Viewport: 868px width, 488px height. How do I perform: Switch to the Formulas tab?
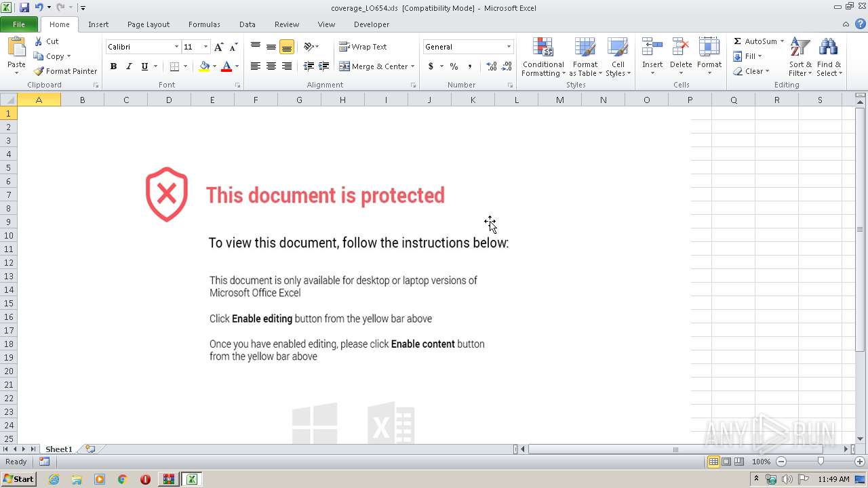(x=204, y=24)
